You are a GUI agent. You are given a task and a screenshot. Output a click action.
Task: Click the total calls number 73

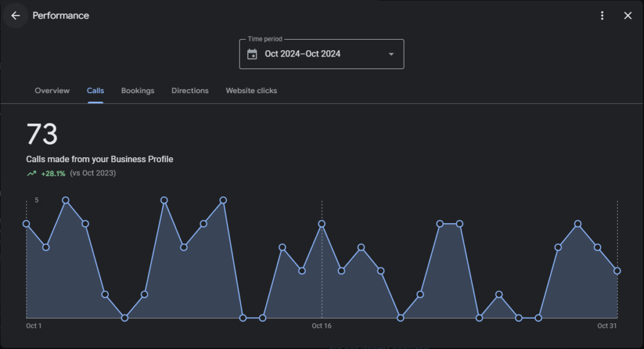[42, 135]
